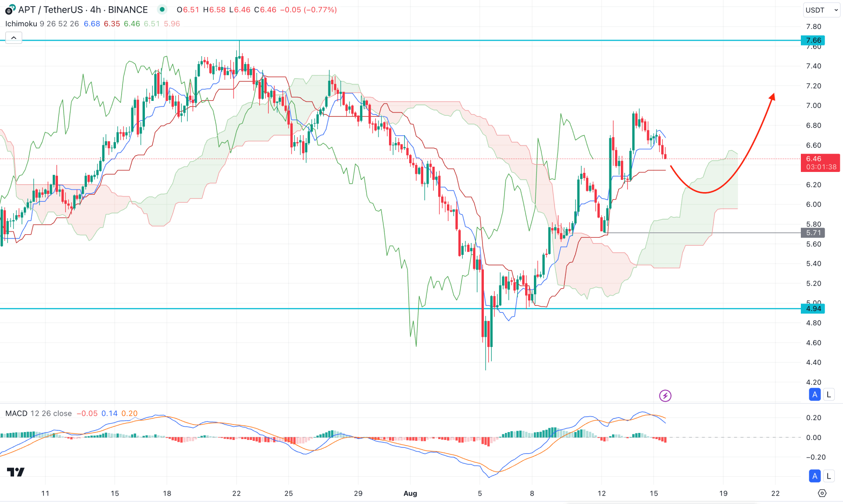The height and width of the screenshot is (504, 843).
Task: Click the 7.80 price scale label
Action: 813,26
